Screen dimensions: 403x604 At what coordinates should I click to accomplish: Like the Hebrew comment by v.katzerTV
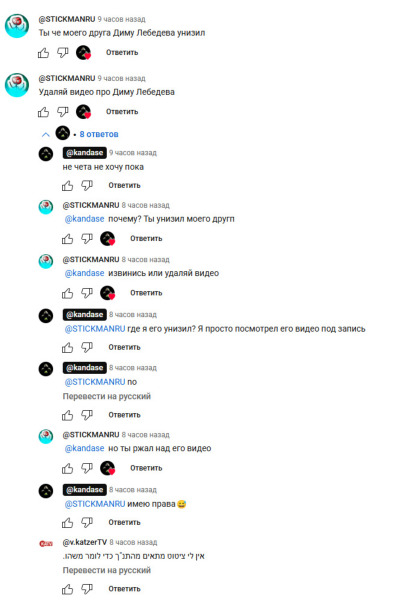pos(67,589)
